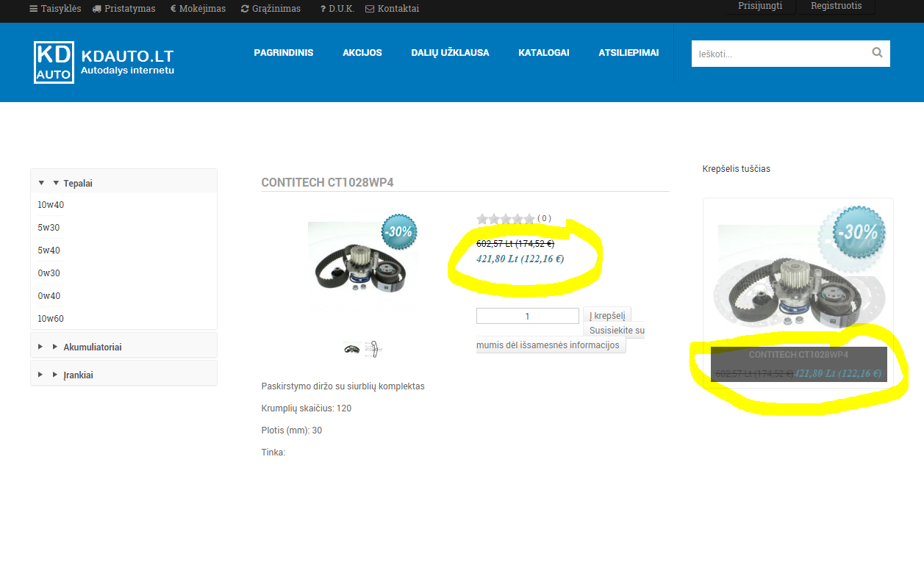The height and width of the screenshot is (562, 924).
Task: Click the belt kit small thumbnail
Action: coord(351,349)
